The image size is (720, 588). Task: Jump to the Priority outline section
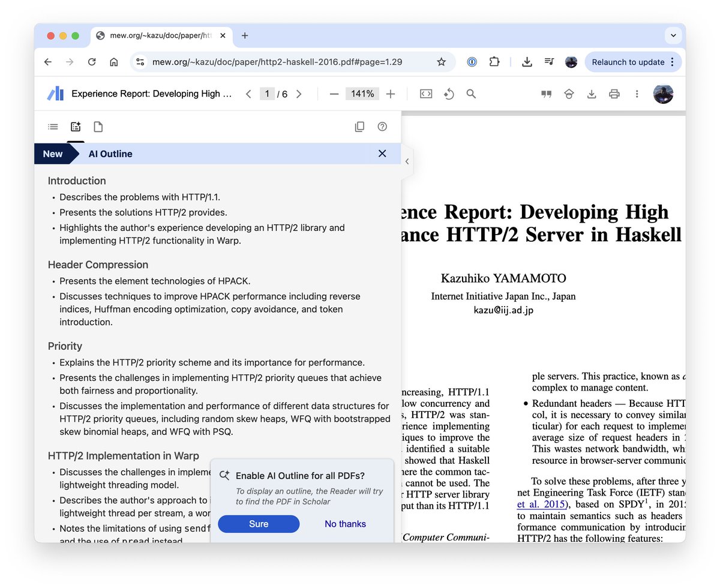(x=65, y=346)
